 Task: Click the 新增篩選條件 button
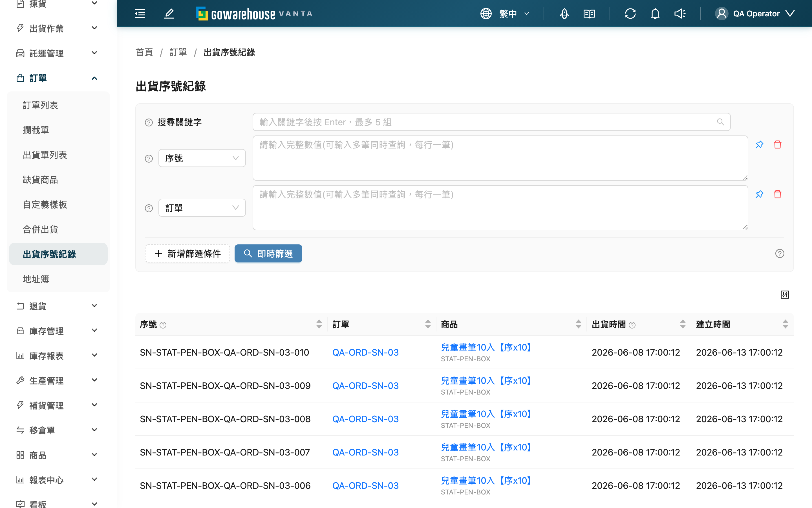[x=187, y=253]
